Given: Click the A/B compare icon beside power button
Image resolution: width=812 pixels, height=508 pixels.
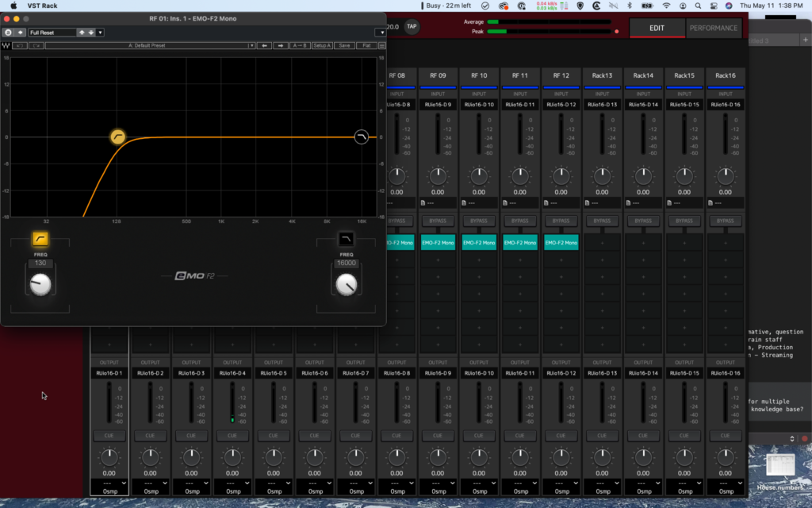Looking at the screenshot, I should click(x=20, y=33).
